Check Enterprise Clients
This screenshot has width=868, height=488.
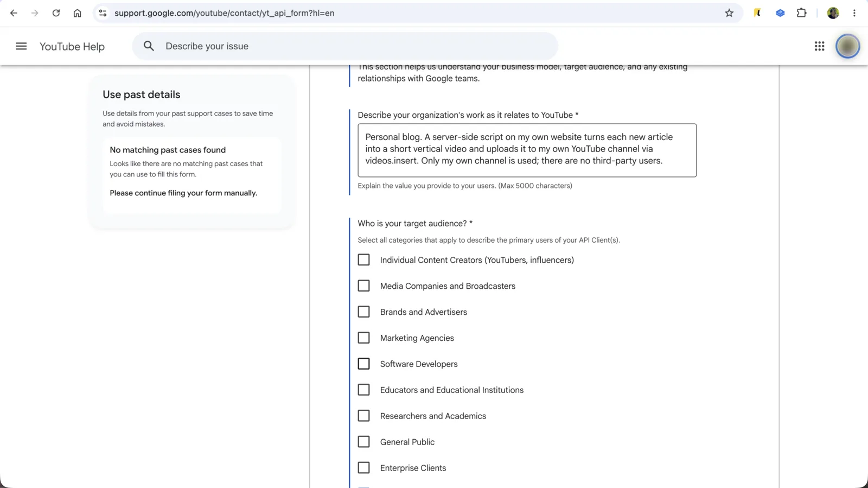click(363, 468)
